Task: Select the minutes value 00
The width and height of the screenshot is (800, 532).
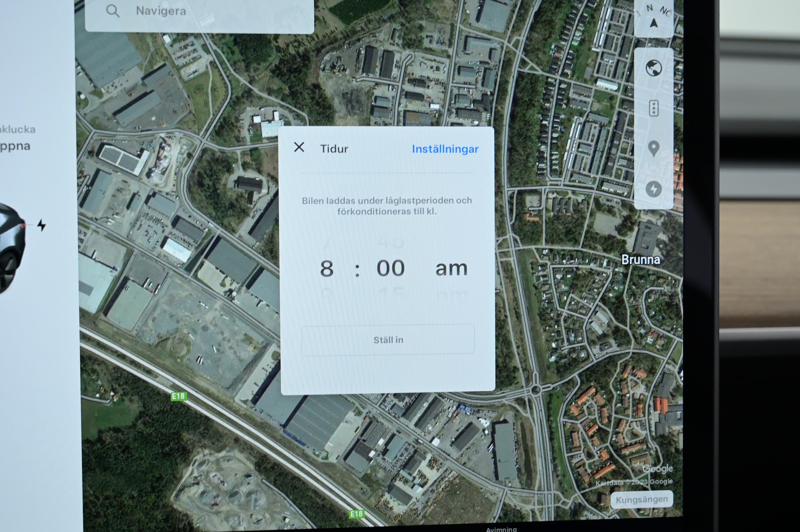Action: [391, 268]
